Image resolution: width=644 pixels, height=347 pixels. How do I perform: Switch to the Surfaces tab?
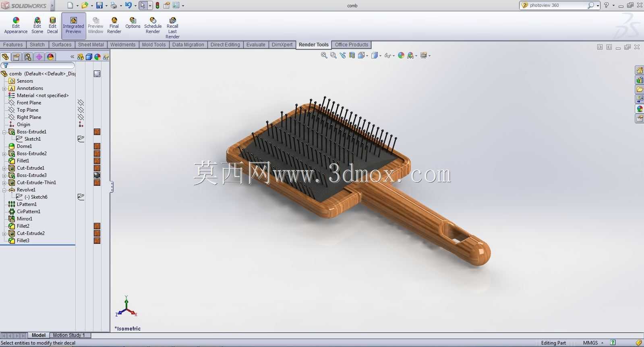click(62, 45)
